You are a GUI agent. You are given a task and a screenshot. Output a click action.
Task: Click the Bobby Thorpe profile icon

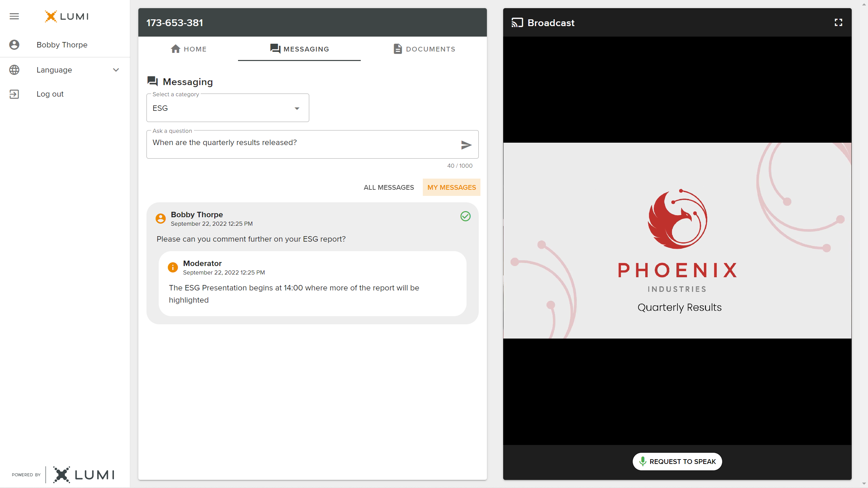(x=14, y=45)
